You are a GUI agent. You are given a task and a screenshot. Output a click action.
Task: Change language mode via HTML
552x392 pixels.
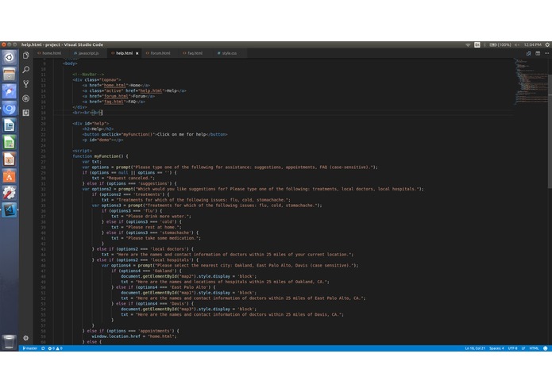tap(534, 348)
